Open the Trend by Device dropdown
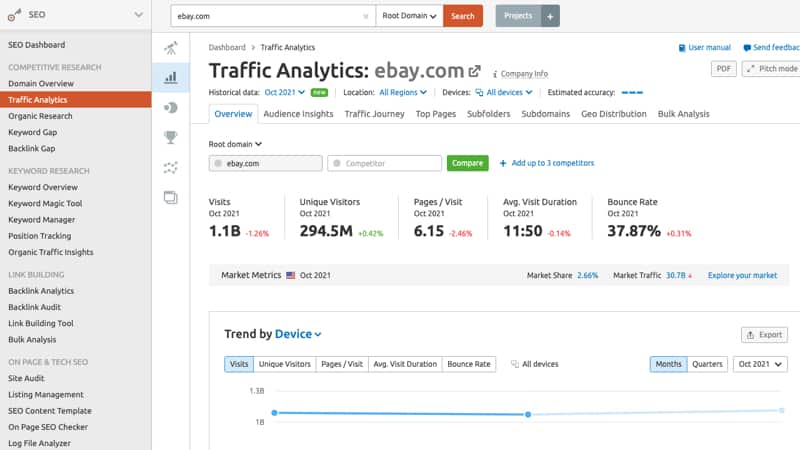This screenshot has width=800, height=450. (298, 334)
